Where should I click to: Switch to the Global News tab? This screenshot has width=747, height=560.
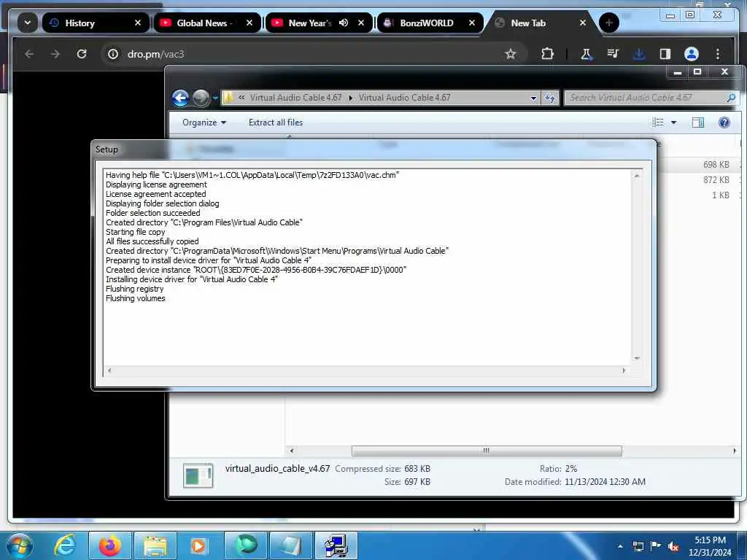click(207, 23)
